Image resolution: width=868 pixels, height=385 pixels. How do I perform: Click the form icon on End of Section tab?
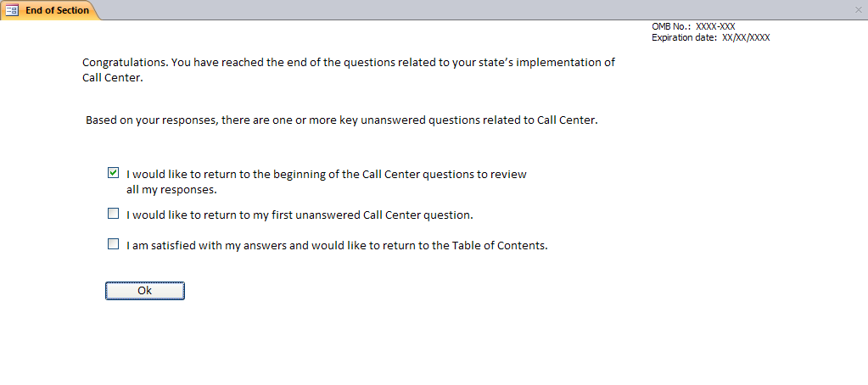(13, 10)
